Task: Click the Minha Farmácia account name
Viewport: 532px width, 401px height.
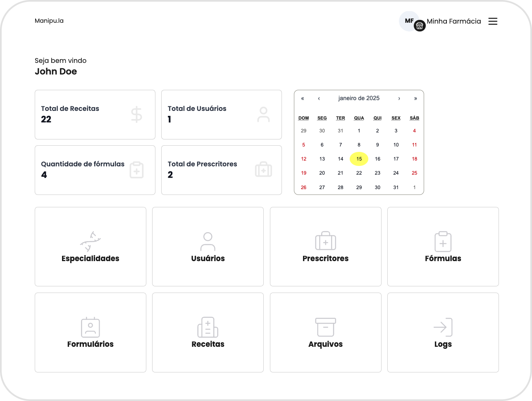Action: [453, 22]
